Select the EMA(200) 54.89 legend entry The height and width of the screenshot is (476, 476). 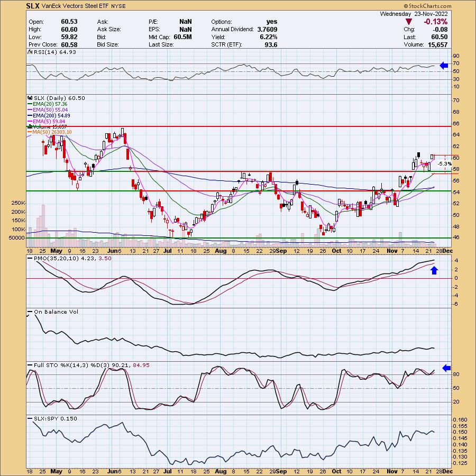click(x=51, y=115)
